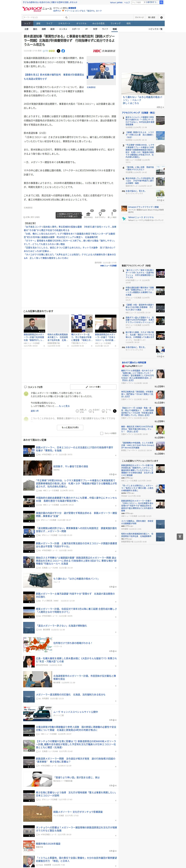Click the underwear ad image in sidebar

point(143,84)
